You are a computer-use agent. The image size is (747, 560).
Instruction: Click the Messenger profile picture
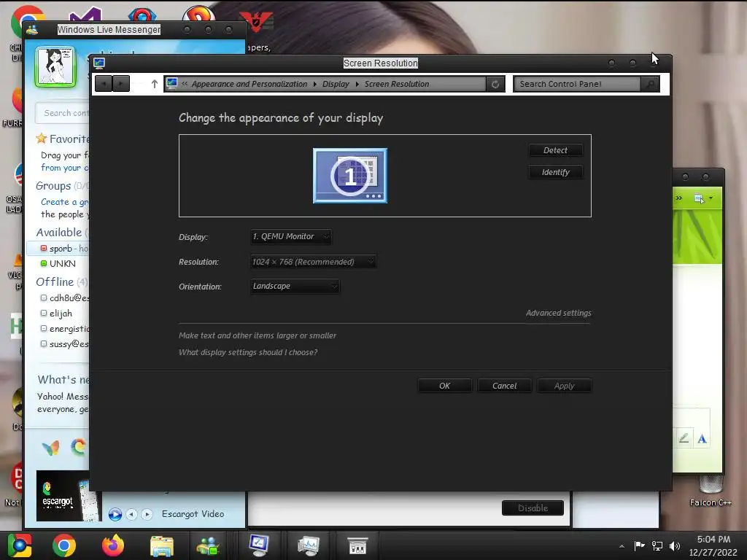point(55,67)
